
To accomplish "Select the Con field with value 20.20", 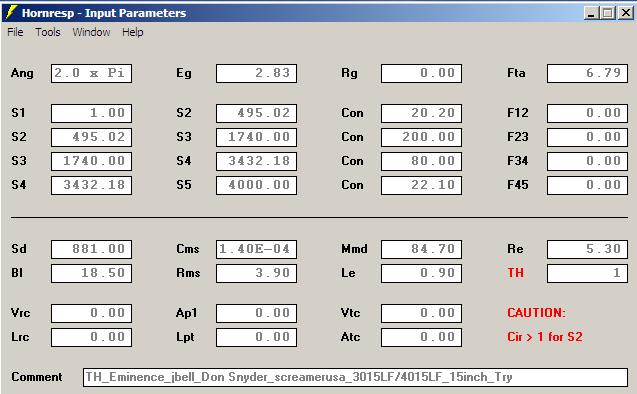I will (x=421, y=113).
